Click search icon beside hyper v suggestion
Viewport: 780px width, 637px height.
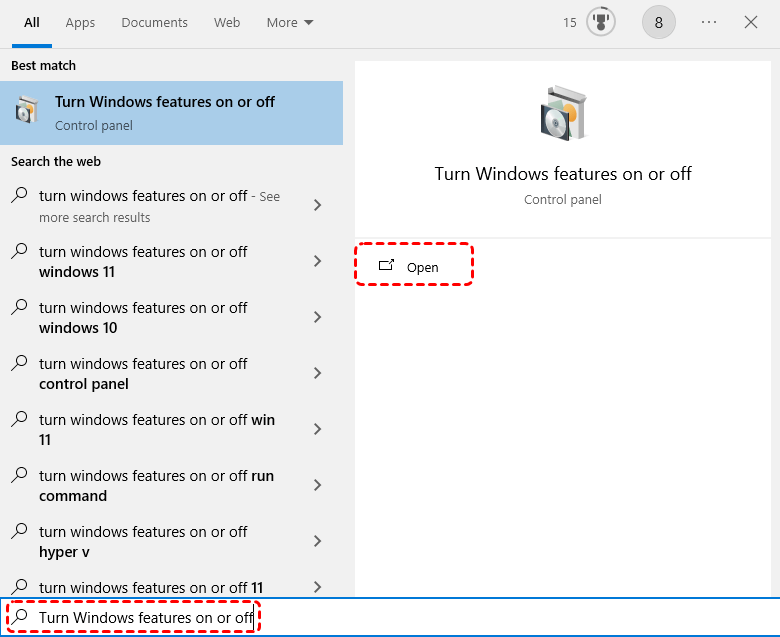tap(19, 530)
